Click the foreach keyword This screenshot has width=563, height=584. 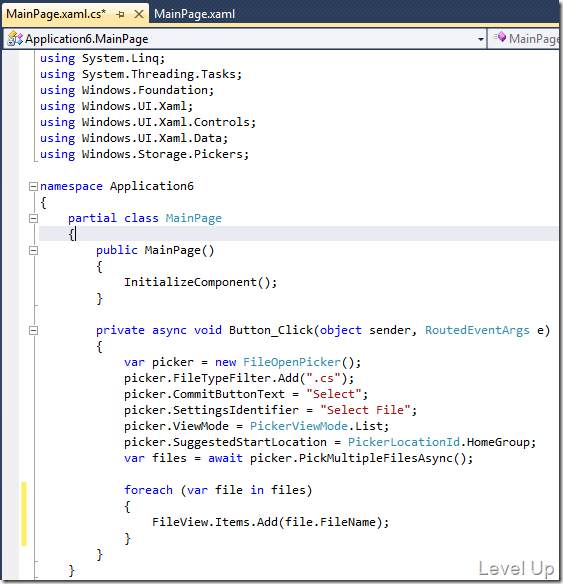point(148,490)
